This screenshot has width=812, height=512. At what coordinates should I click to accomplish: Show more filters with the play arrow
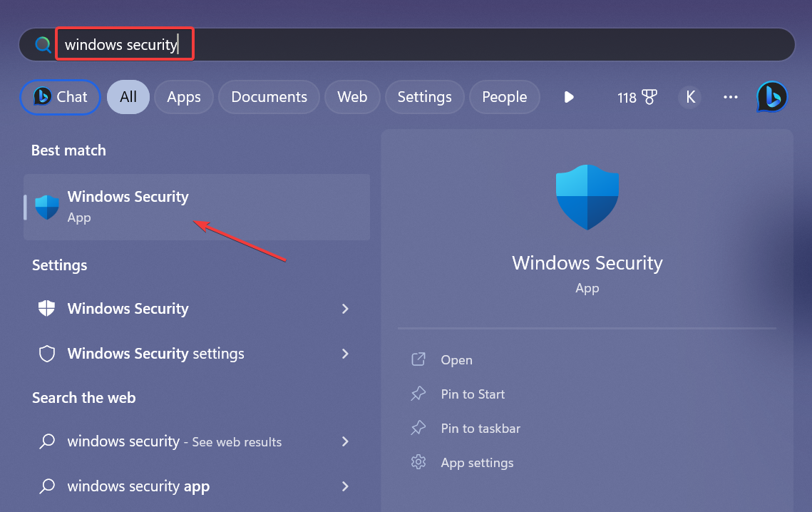pyautogui.click(x=569, y=97)
